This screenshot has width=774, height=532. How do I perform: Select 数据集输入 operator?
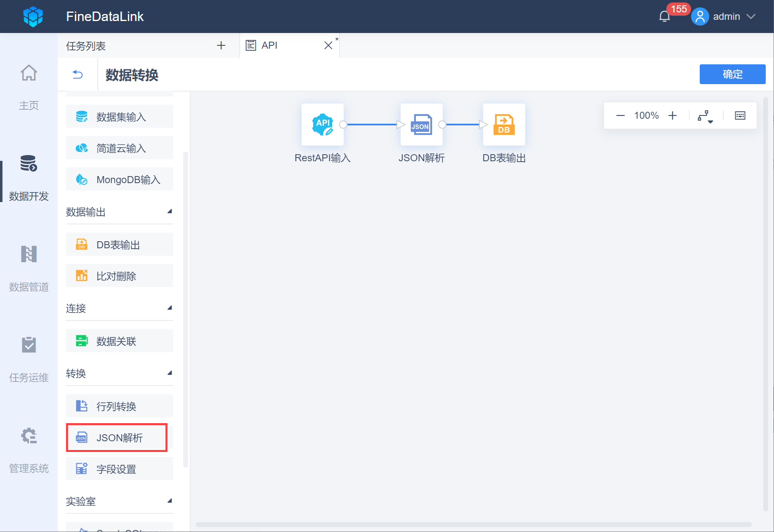120,117
